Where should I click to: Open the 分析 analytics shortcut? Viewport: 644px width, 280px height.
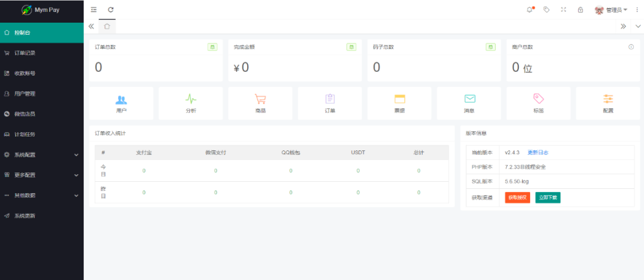tap(191, 99)
